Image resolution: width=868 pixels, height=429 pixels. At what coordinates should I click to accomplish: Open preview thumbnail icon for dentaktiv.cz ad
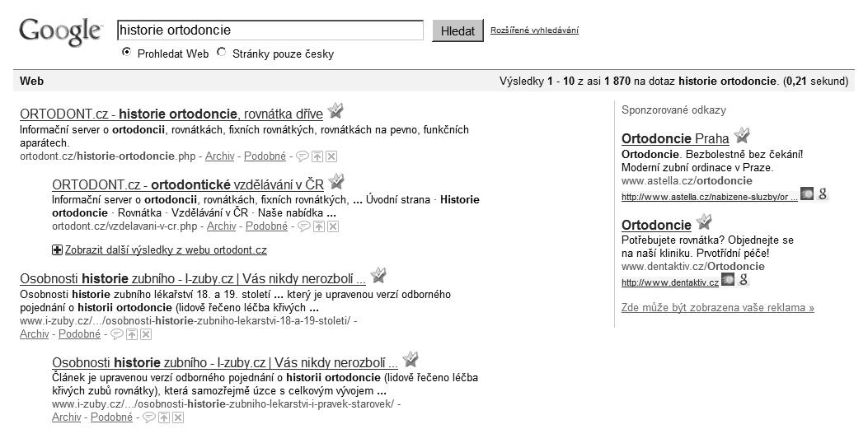tap(728, 280)
